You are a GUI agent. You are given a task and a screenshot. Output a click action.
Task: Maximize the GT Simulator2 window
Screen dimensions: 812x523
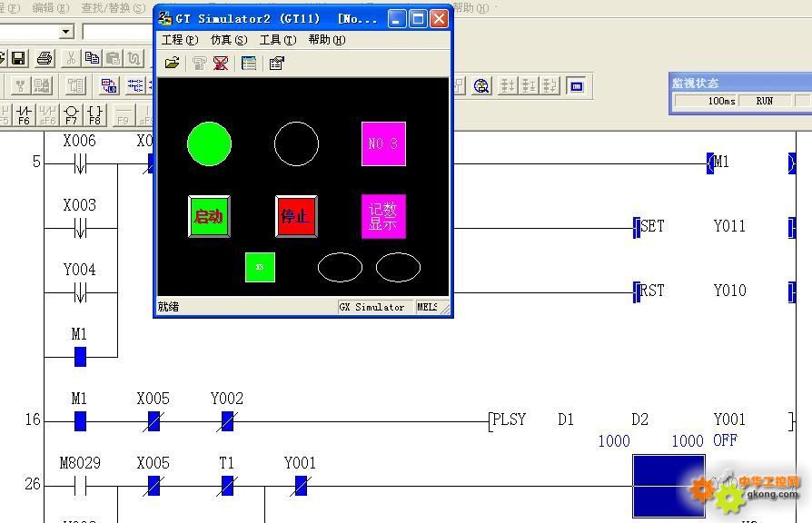(x=418, y=19)
